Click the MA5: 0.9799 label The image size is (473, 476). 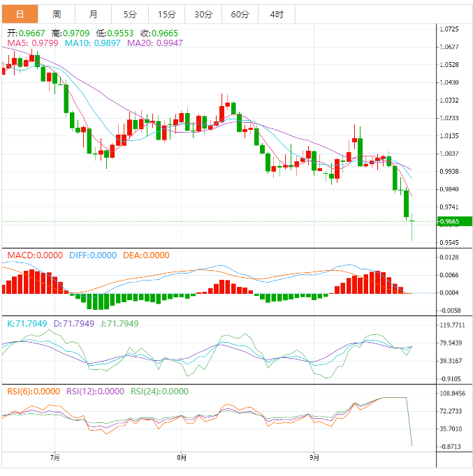[33, 43]
